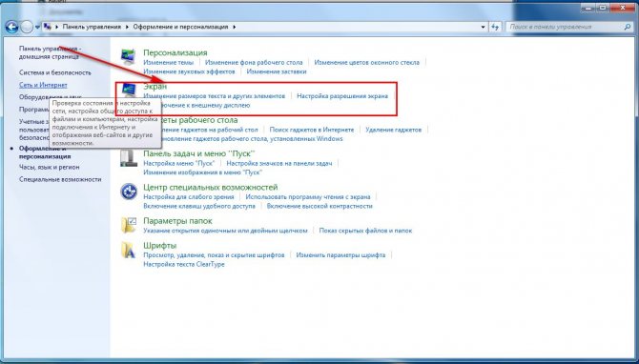
Task: Open Настройка разрешения экрана link
Action: click(342, 96)
